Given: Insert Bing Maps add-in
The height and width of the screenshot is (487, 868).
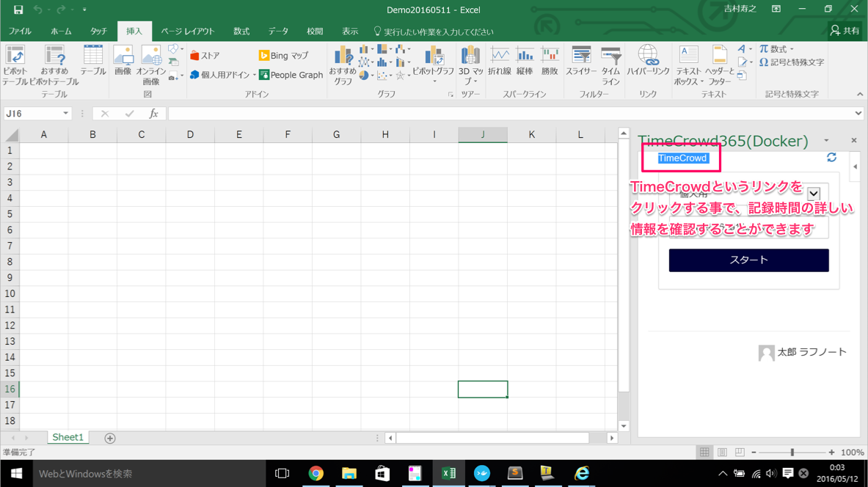Looking at the screenshot, I should click(283, 55).
